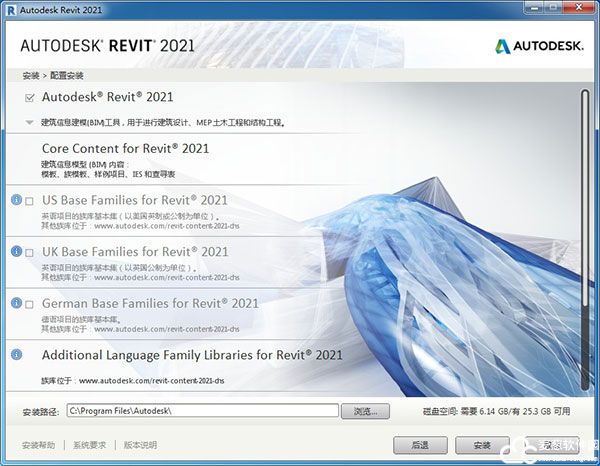Image resolution: width=600 pixels, height=466 pixels.
Task: Click the info icon beside German Base Families
Action: click(16, 303)
